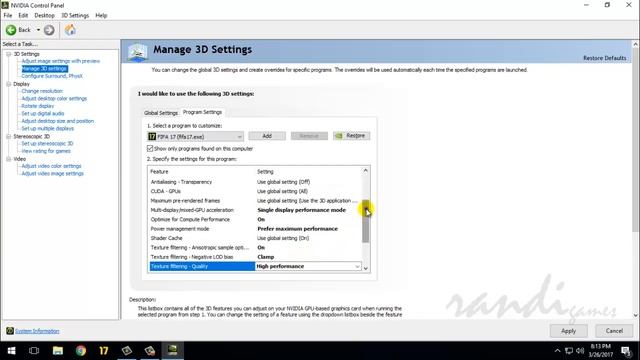Open Change resolution task
Viewport: 640px width, 360px height.
[42, 91]
